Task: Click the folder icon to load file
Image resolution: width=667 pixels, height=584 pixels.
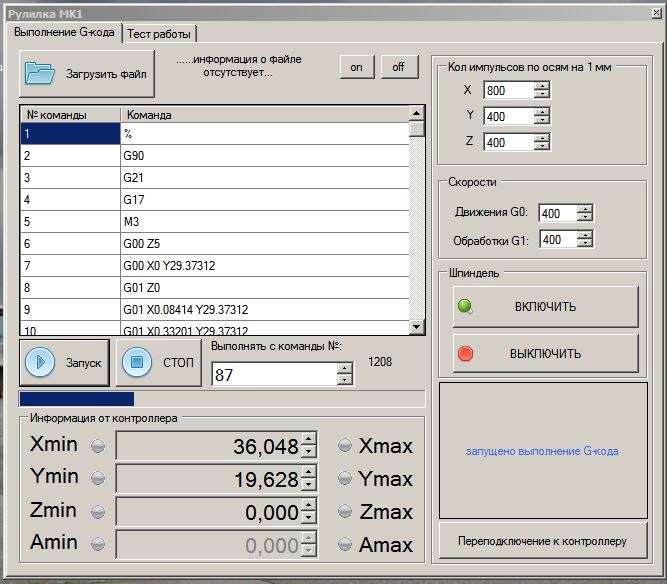Action: 39,73
